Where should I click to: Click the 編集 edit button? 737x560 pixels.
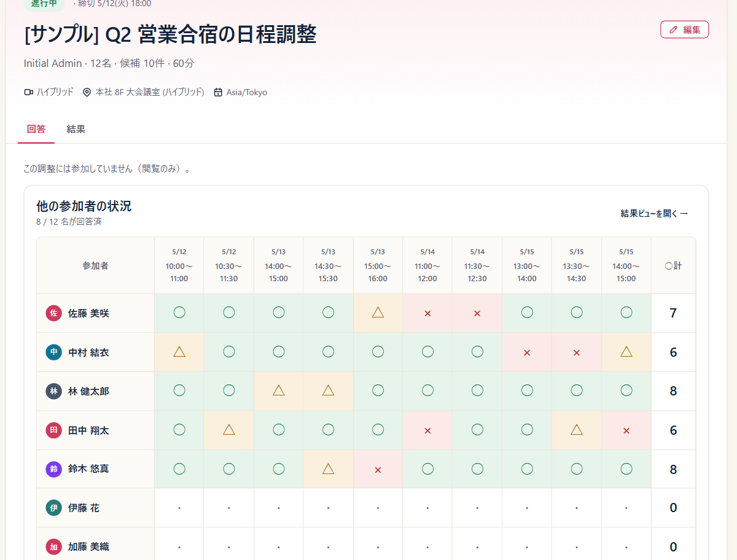[684, 29]
